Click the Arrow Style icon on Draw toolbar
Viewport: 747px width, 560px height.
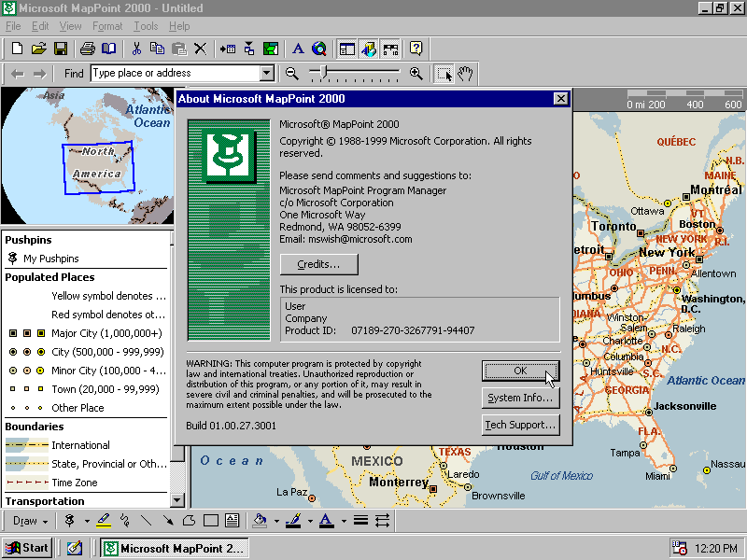click(382, 521)
